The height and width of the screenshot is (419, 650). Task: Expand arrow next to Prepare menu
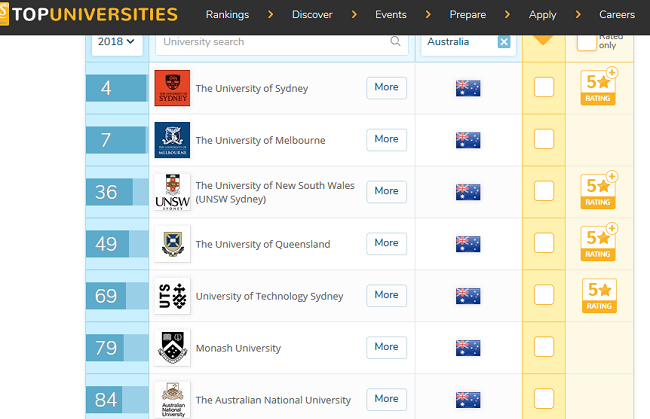(507, 15)
